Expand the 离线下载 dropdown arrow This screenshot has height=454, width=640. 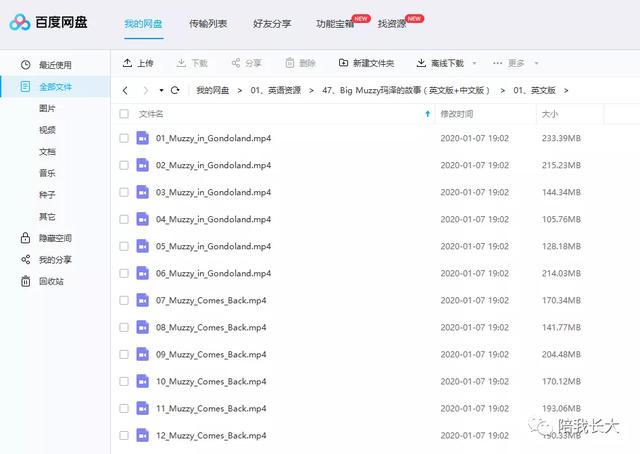[x=474, y=63]
